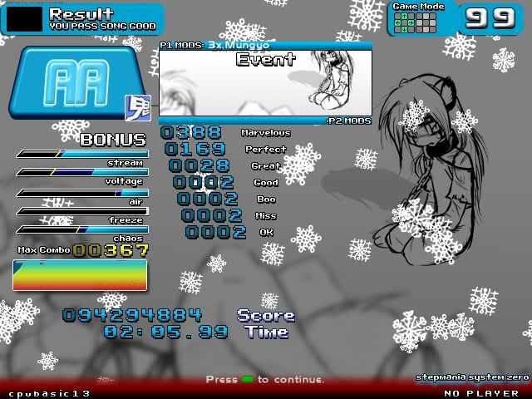Viewport: 532px width, 399px height.
Task: Click the '3x,Mungyo' modifiers text
Action: (x=239, y=45)
